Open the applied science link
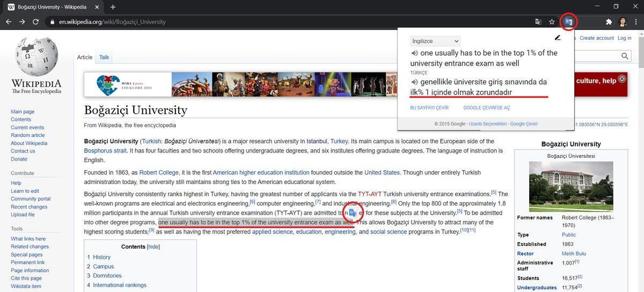 click(x=272, y=232)
